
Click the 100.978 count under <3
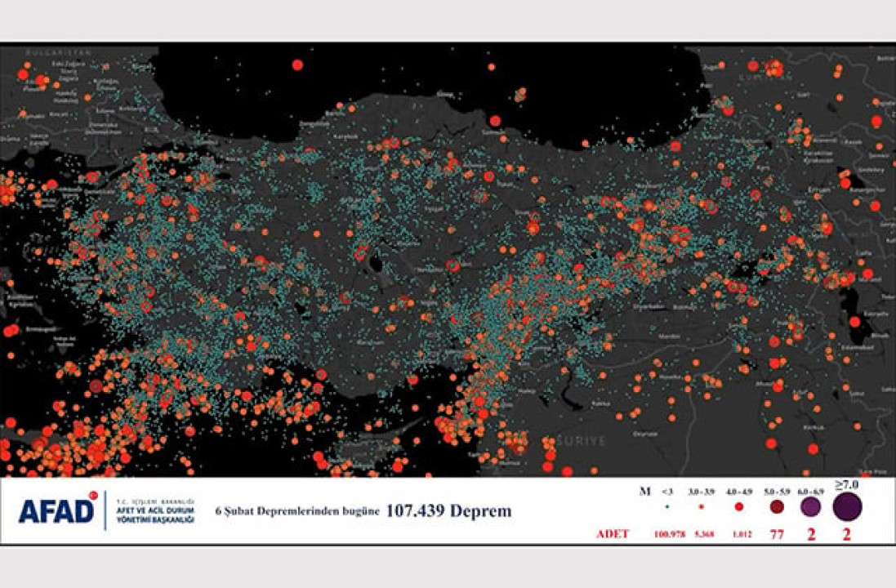pyautogui.click(x=666, y=534)
